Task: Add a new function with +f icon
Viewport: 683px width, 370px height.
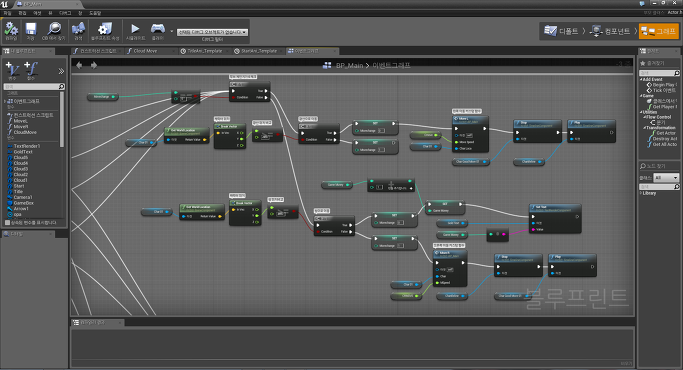Action: coord(31,69)
